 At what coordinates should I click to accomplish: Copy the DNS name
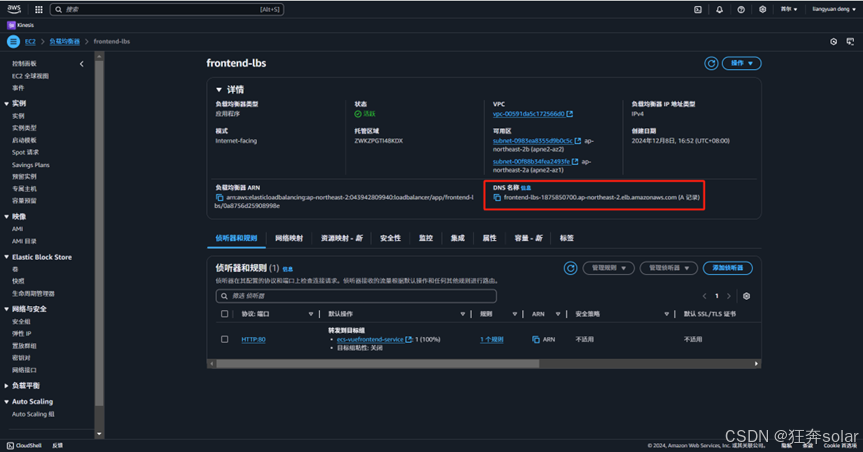click(x=497, y=197)
